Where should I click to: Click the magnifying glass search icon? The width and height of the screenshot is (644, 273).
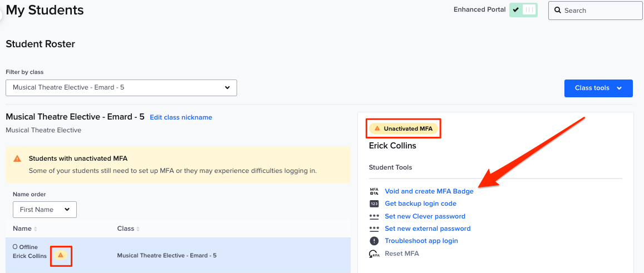click(557, 11)
